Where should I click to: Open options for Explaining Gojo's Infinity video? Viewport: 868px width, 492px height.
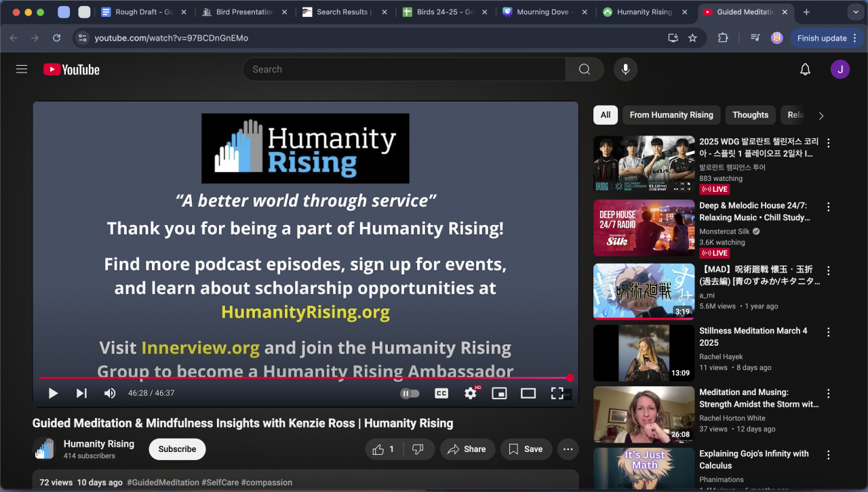coord(828,455)
